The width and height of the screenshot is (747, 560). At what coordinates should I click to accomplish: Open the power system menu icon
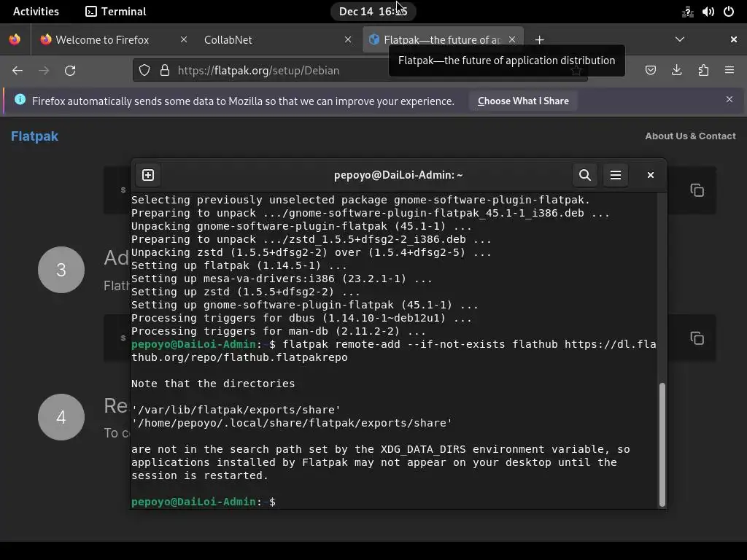[x=729, y=12]
